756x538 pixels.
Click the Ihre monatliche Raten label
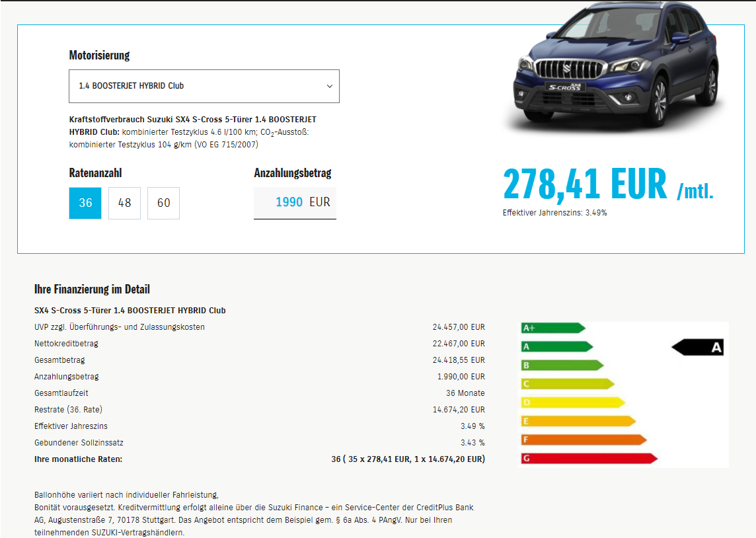(78, 459)
